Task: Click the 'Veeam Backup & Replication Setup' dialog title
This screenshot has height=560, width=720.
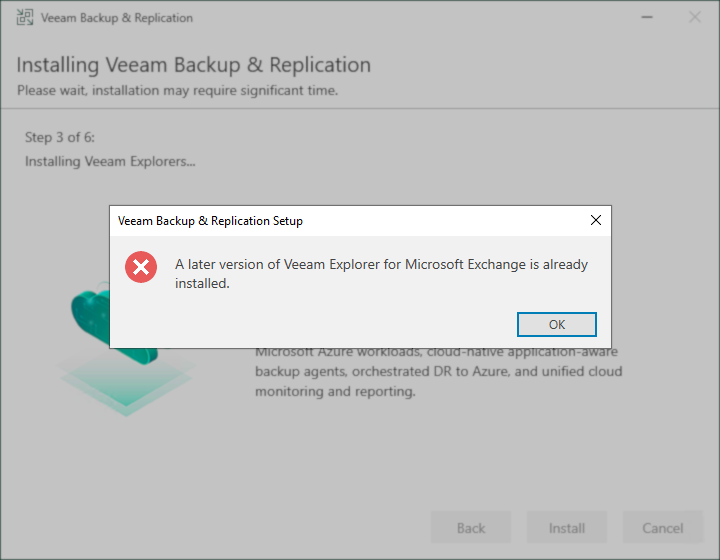Action: [x=210, y=221]
